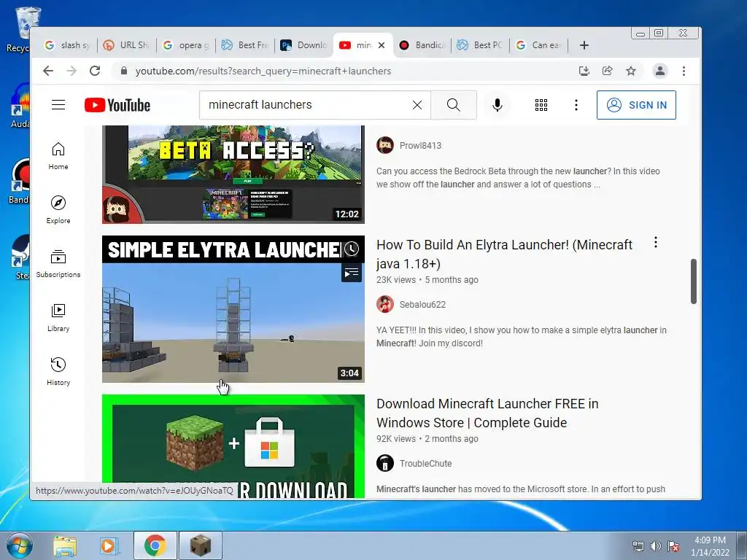Open the TroubleChute channel name
Image resolution: width=747 pixels, height=560 pixels.
point(425,464)
